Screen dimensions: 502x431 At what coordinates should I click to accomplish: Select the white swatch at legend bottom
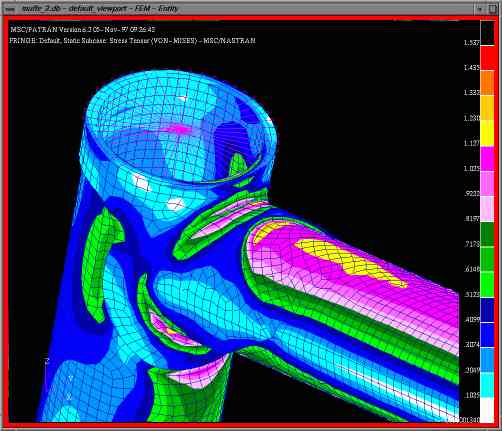pyautogui.click(x=487, y=410)
